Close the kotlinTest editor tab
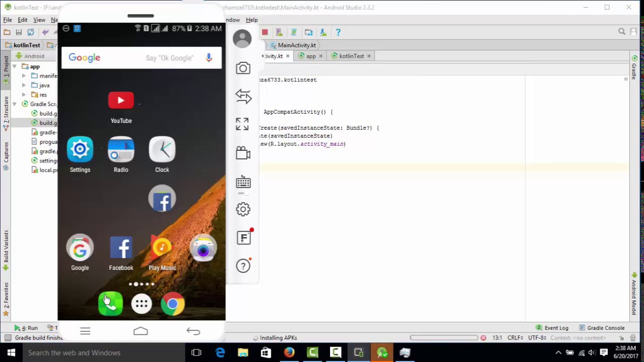Viewport: 644px width, 362px height. pos(369,56)
